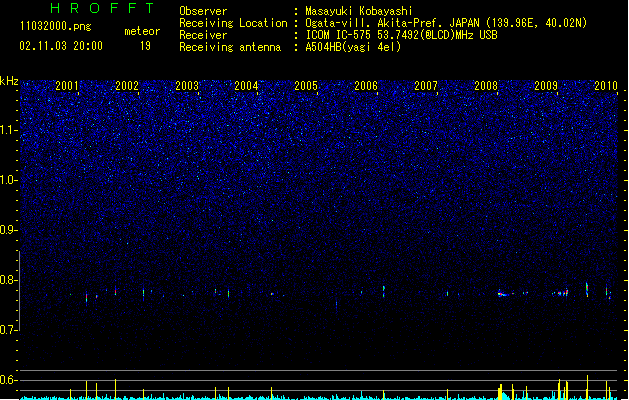Click the 0.9 kHz axis label
This screenshot has width=629, height=400.
(7, 230)
